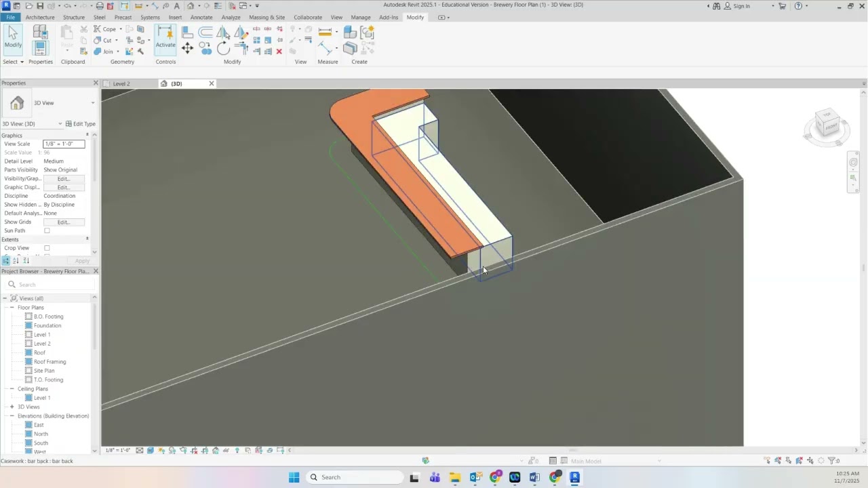Viewport: 868px width, 488px height.
Task: Click the Copy tool icon in Modify panel
Action: pyautogui.click(x=205, y=48)
